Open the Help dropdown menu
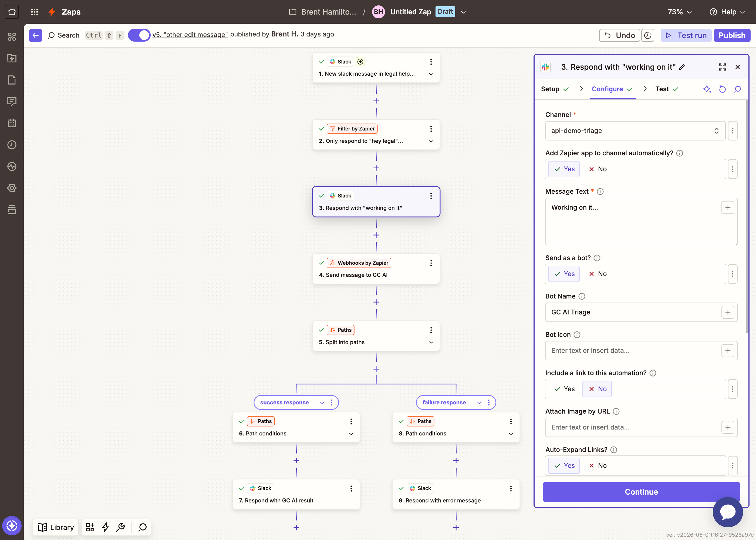Screen dimensions: 756x540 727,12
